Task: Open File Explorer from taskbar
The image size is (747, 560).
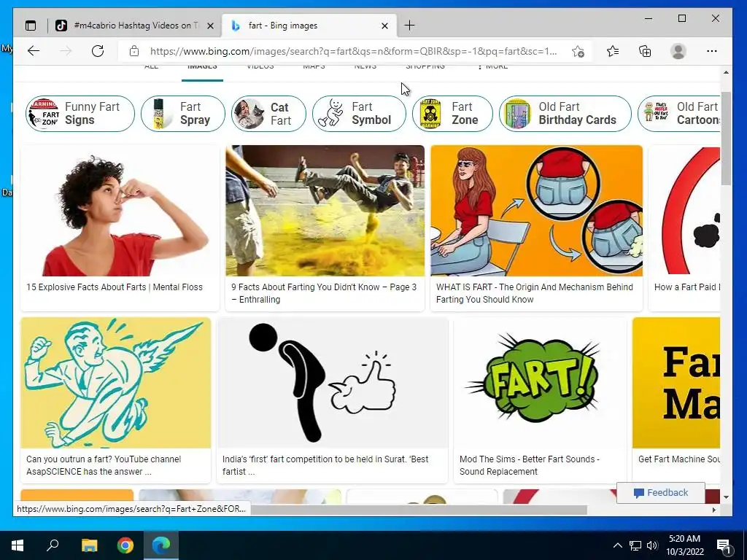Action: [x=89, y=545]
